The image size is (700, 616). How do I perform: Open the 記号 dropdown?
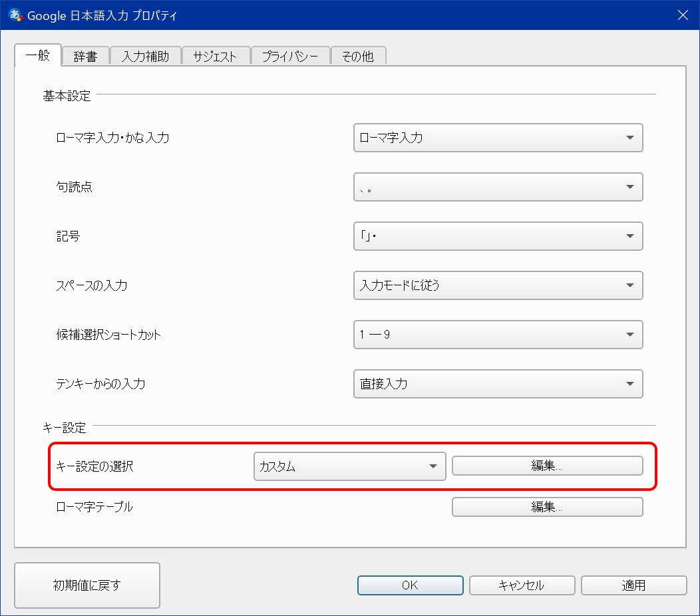(x=498, y=235)
